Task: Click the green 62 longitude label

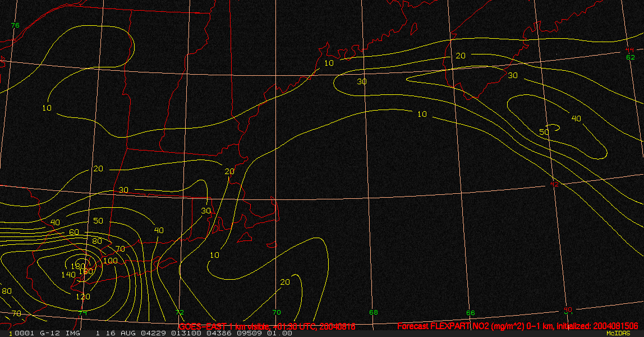Action: coord(631,57)
